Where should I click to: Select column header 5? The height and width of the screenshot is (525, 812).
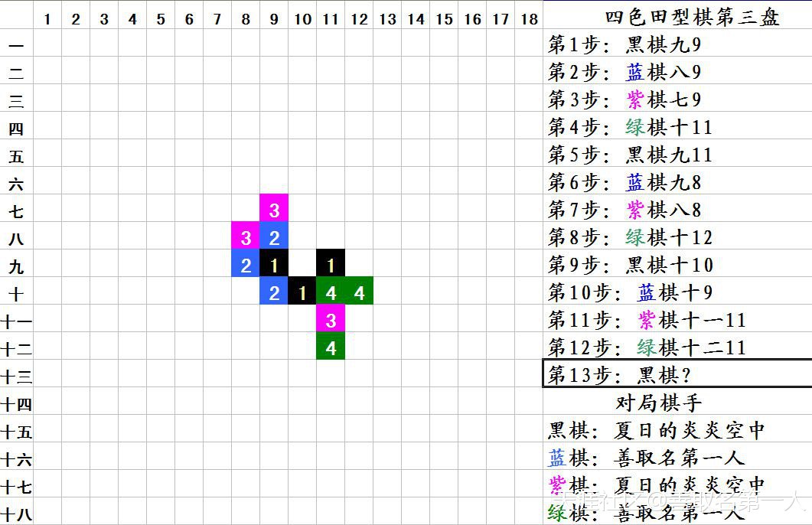(x=161, y=19)
